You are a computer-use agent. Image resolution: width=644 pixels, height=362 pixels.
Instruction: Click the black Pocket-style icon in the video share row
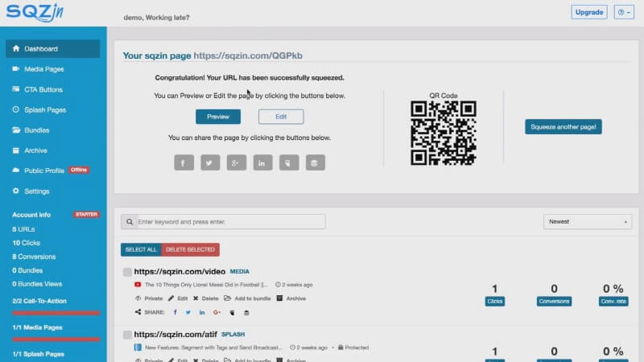[x=232, y=313]
